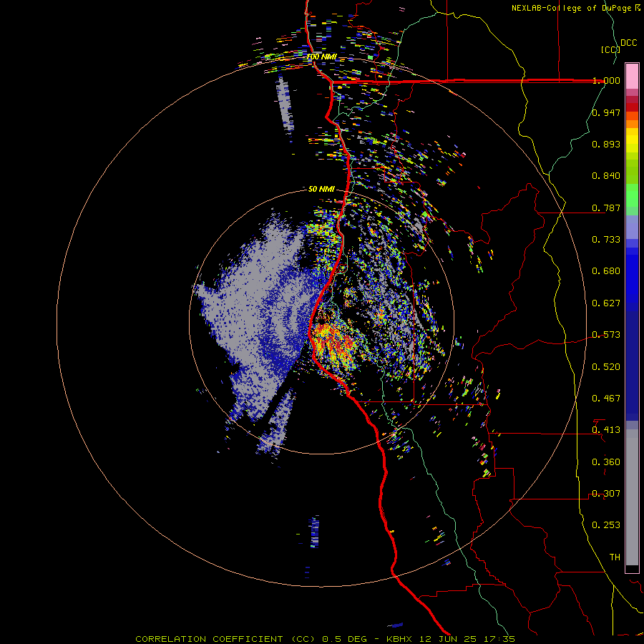Viewport: 644px width, 644px height.
Task: Click the 100 NMI range ring label
Action: pos(321,57)
